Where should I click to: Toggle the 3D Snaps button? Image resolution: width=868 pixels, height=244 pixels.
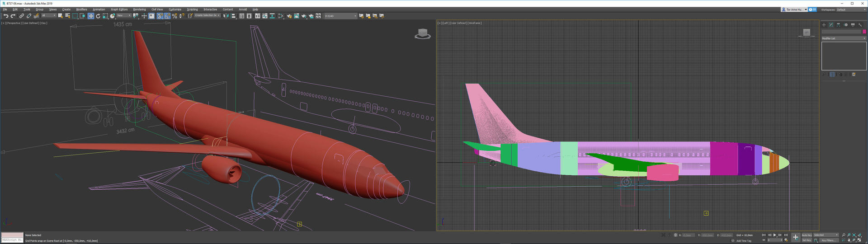tap(160, 16)
